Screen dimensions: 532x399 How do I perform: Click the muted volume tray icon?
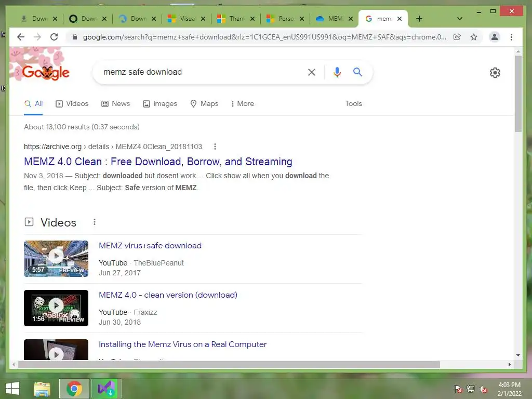click(483, 389)
